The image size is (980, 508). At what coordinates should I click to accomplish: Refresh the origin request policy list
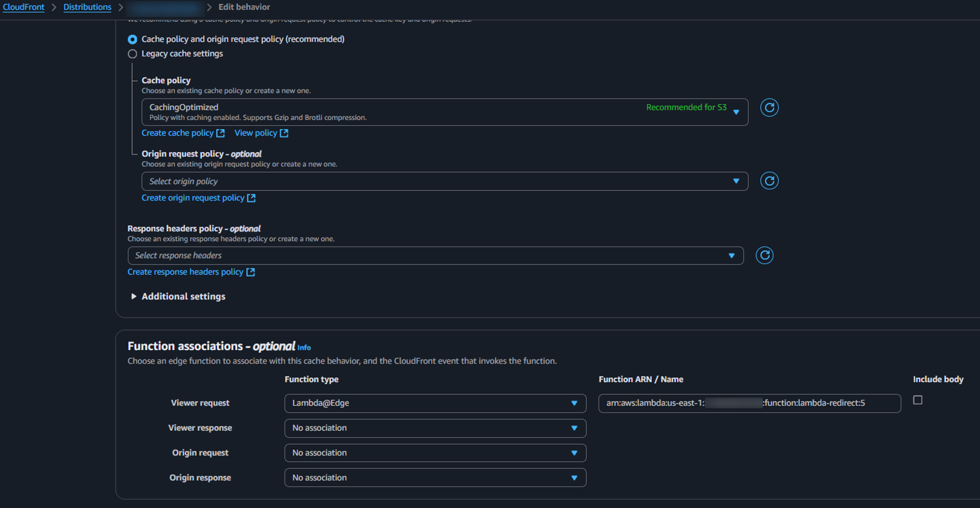[x=769, y=181]
